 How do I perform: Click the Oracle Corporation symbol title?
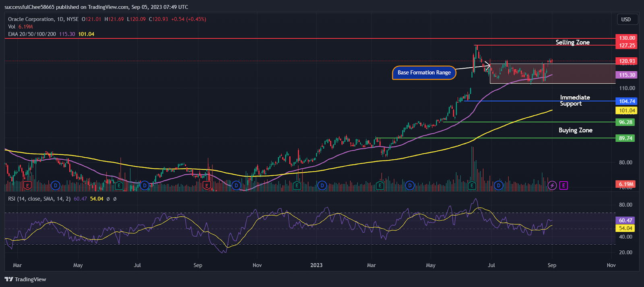point(31,19)
